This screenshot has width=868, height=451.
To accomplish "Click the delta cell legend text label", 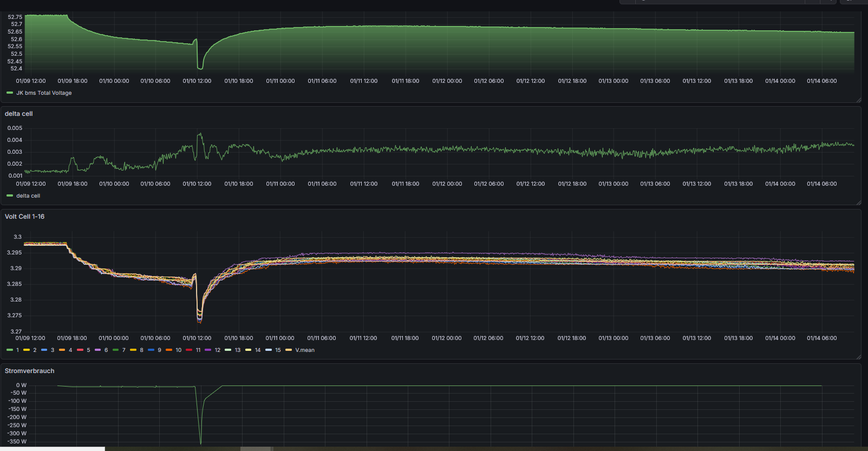I will 28,196.
